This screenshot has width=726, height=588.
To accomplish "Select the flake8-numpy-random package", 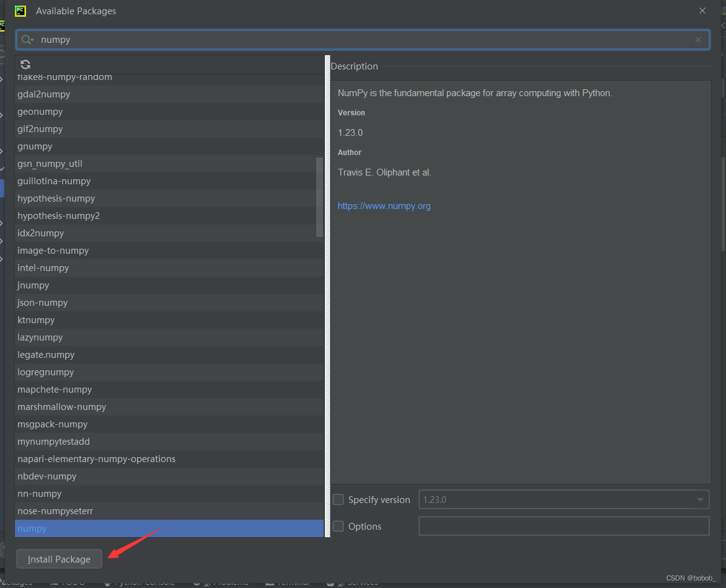I will [169, 79].
